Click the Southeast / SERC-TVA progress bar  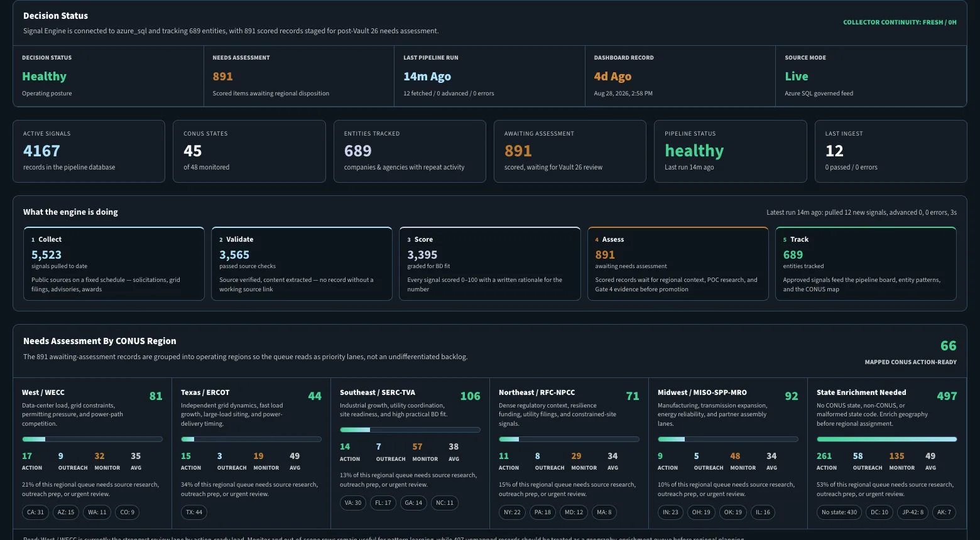coord(410,430)
